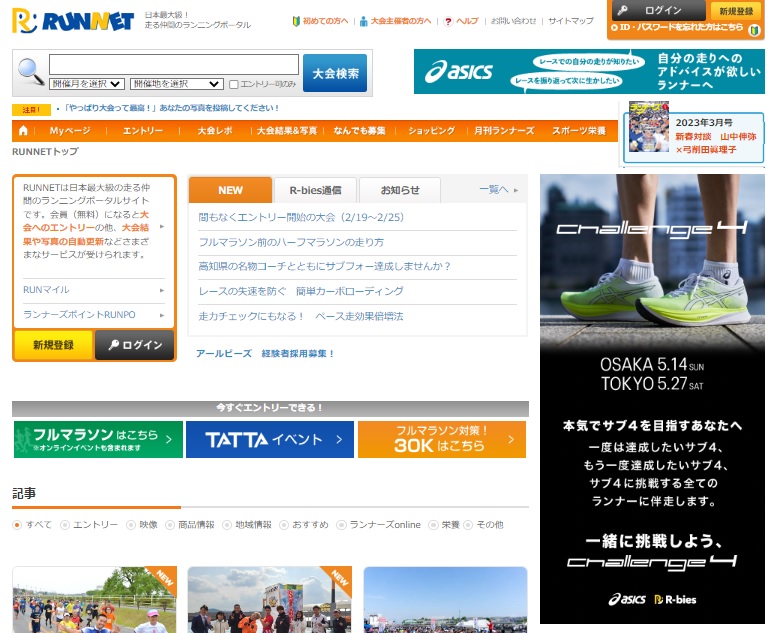Open 大会結果&写真 in the navigation bar
Screen dimensions: 770x633
(x=287, y=131)
